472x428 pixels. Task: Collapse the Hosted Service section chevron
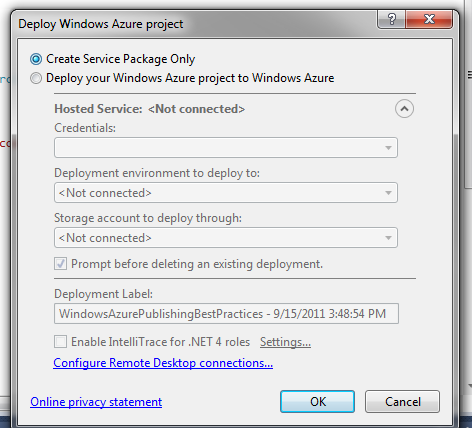(404, 109)
